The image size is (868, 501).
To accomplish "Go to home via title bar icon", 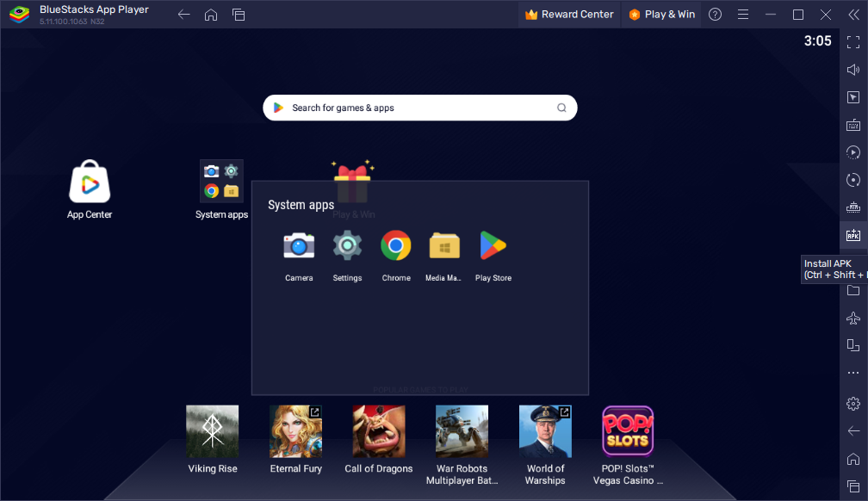I will click(211, 15).
